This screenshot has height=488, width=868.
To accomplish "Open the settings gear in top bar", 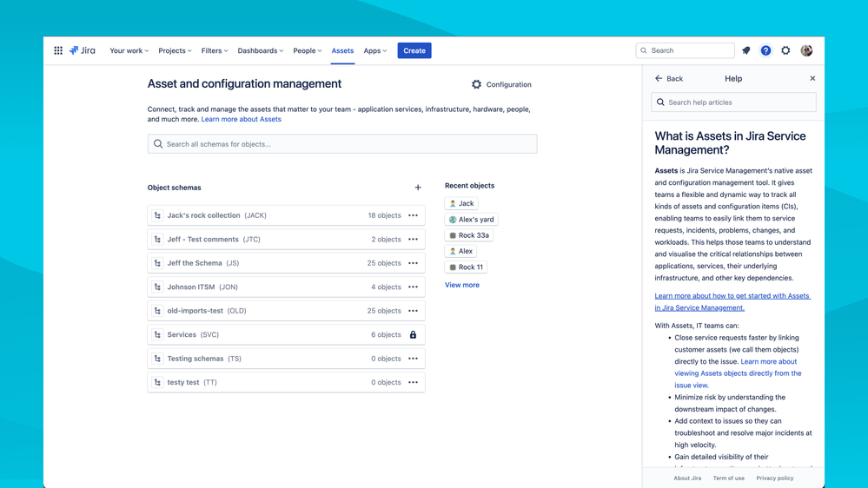I will 785,50.
